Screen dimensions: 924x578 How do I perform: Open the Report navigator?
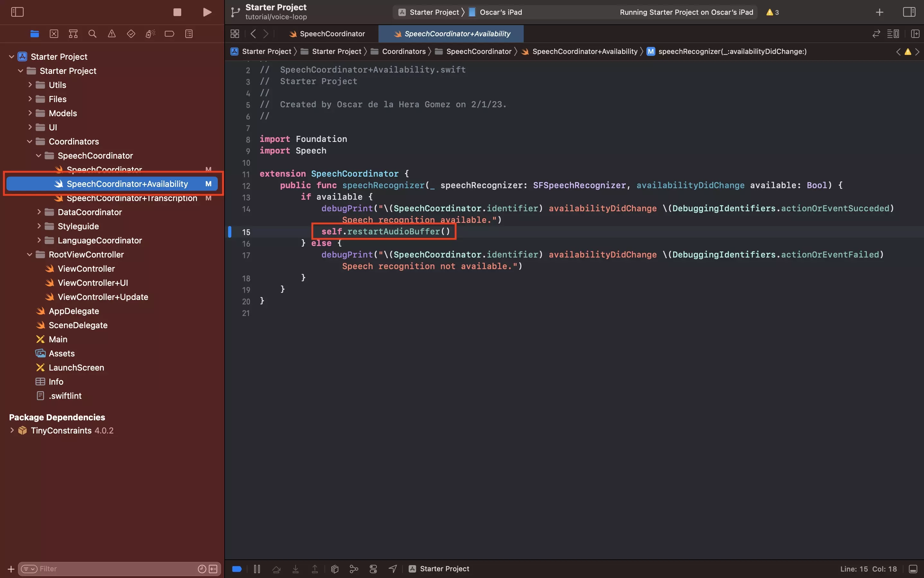[189, 34]
